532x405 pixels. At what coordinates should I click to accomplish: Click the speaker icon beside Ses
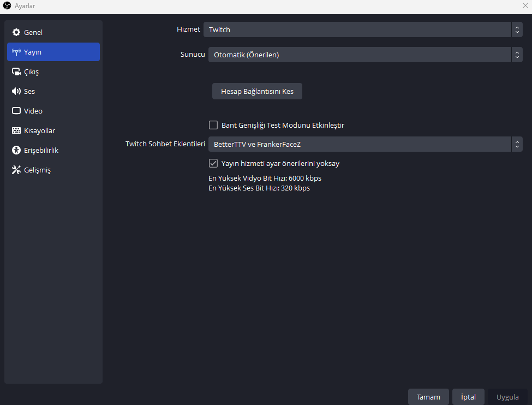click(16, 91)
